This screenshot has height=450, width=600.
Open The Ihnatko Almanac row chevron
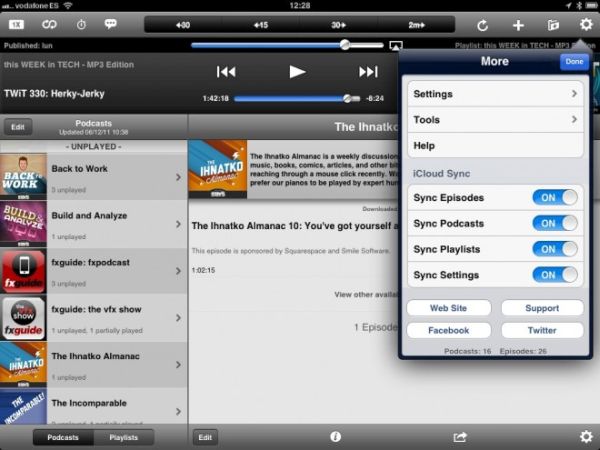(178, 365)
